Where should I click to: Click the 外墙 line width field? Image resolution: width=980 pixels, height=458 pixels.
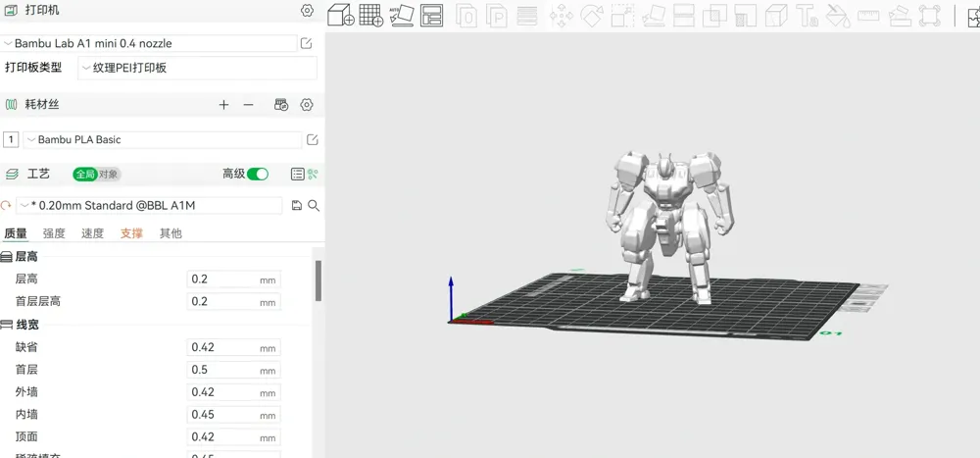pos(234,392)
